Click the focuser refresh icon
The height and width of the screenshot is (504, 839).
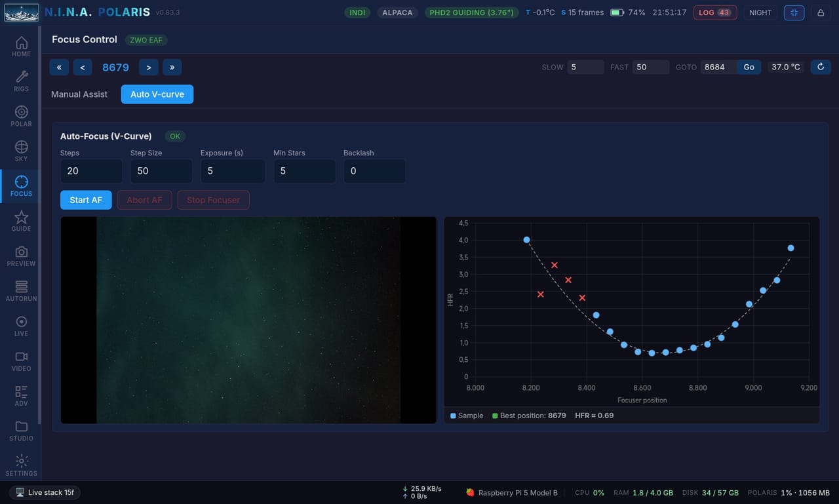click(x=821, y=67)
